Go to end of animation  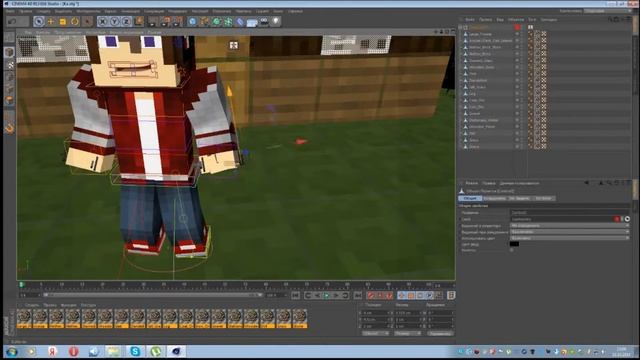358,295
